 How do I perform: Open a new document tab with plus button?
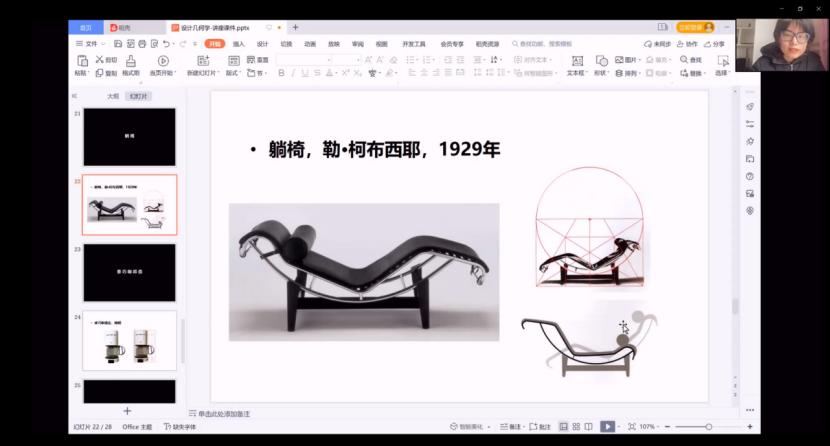(x=295, y=27)
